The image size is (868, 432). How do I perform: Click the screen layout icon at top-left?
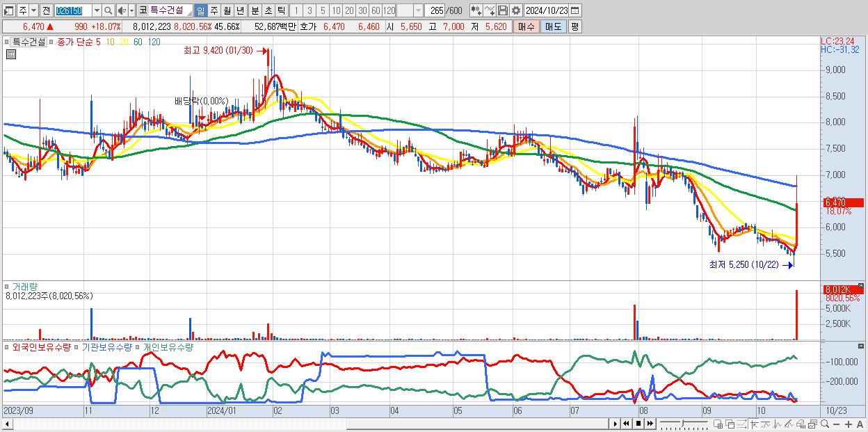[8, 10]
